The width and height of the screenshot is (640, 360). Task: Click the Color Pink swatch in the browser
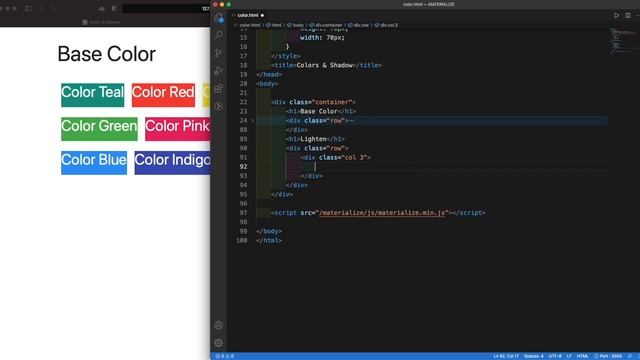click(178, 129)
